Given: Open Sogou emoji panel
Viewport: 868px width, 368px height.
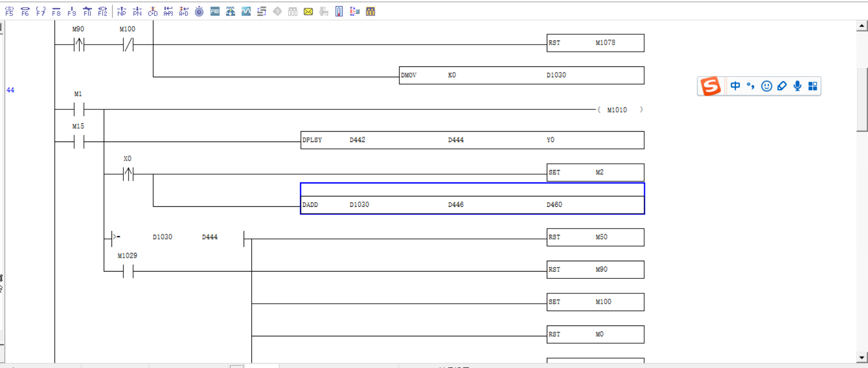Looking at the screenshot, I should pos(766,86).
